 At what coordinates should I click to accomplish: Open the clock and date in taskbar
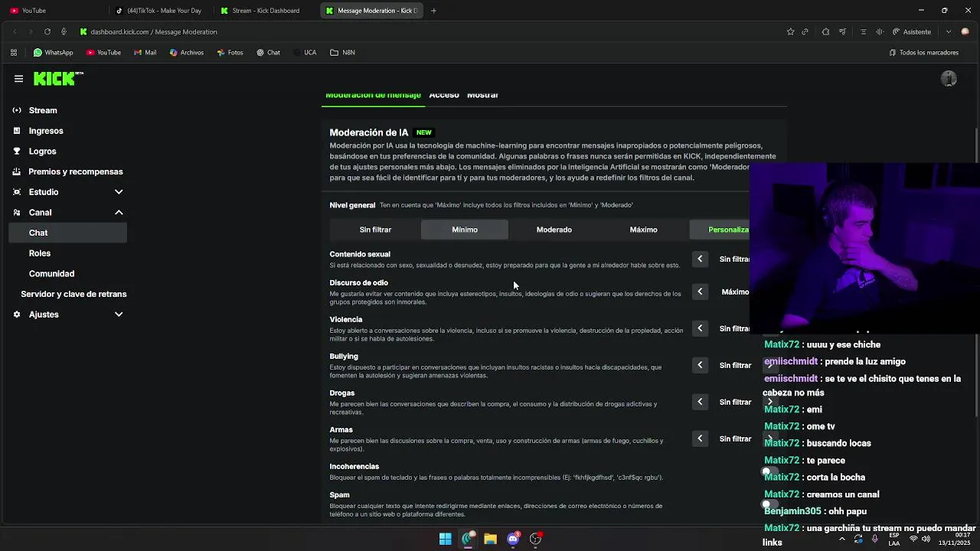coord(954,539)
